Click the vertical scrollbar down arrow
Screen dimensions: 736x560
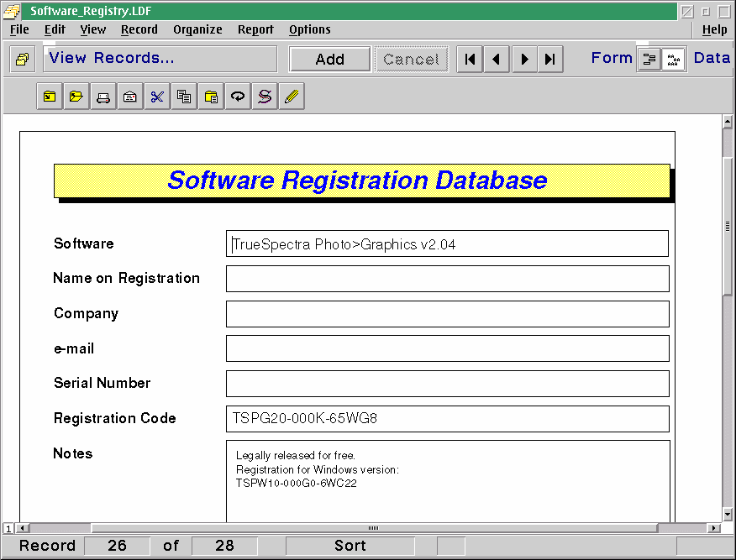(x=728, y=515)
